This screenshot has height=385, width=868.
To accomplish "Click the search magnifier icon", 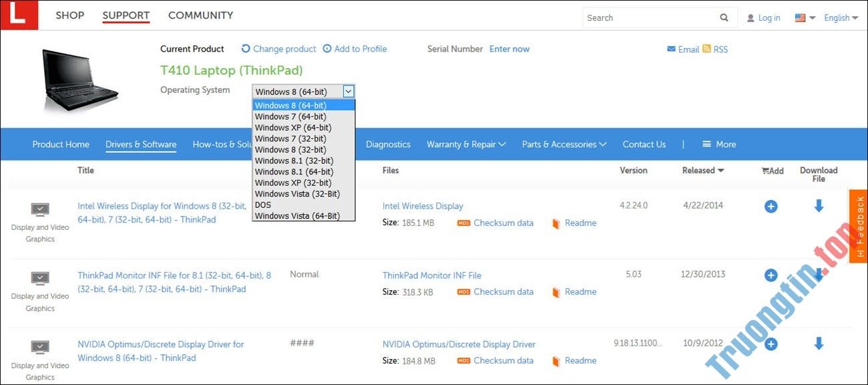I will 724,17.
